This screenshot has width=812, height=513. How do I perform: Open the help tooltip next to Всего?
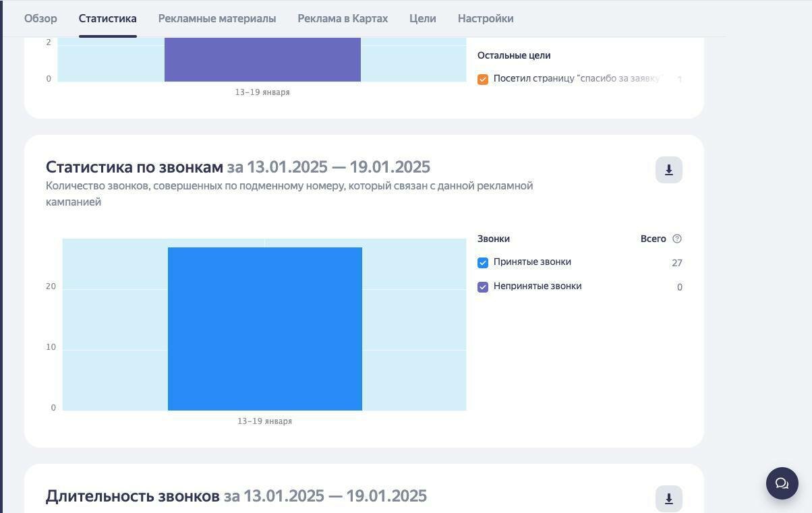coord(677,238)
